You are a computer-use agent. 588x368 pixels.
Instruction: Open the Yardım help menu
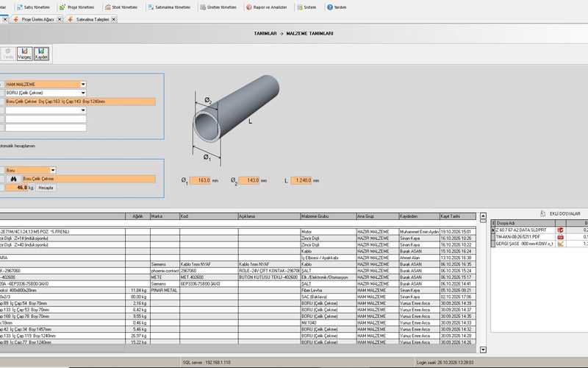click(x=337, y=7)
